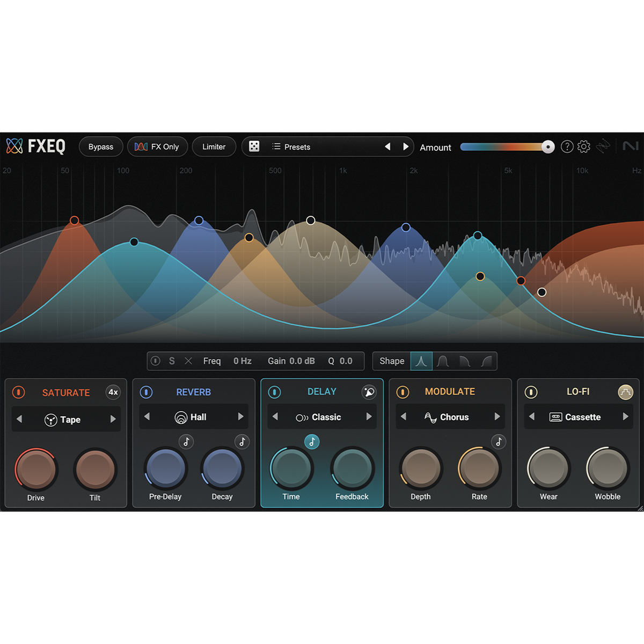Click the FXEQ logo
Viewport: 644px width, 644px height.
click(36, 146)
